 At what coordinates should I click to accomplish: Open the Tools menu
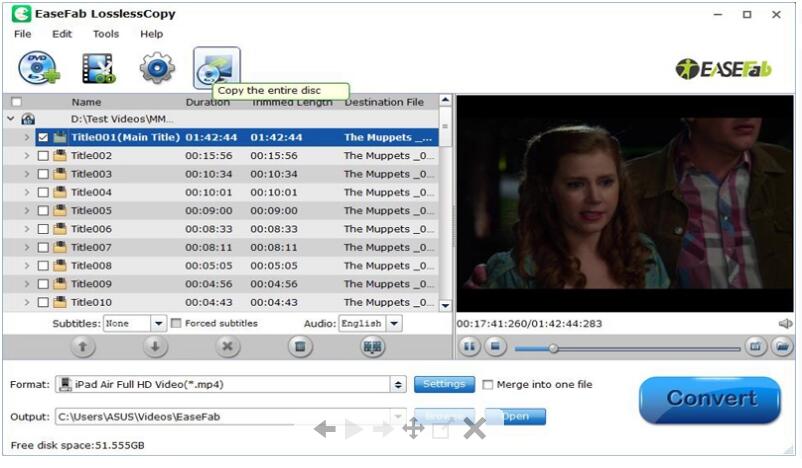point(106,34)
